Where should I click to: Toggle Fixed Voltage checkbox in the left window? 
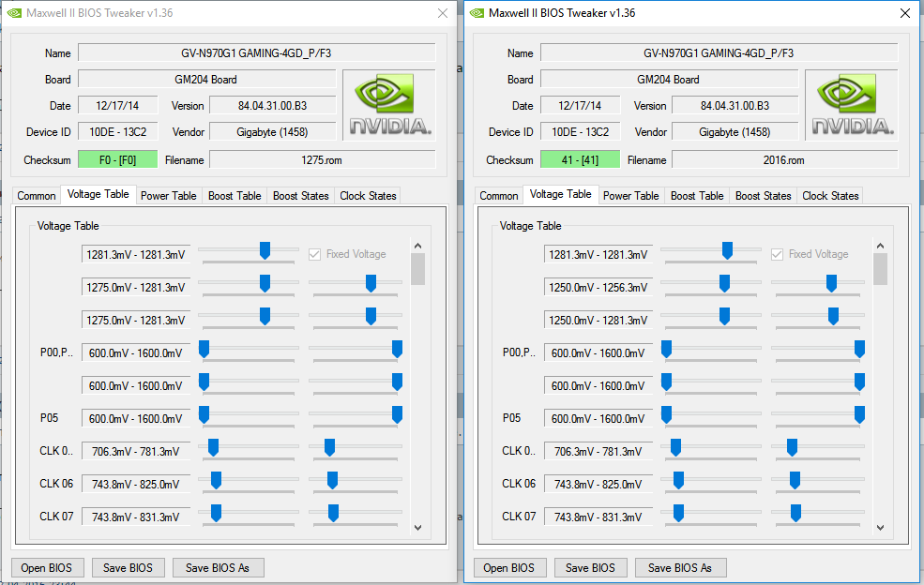point(314,254)
